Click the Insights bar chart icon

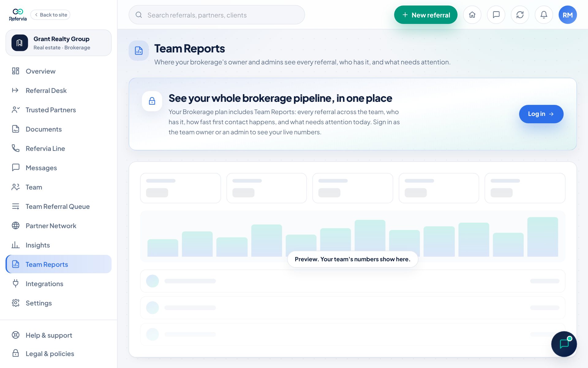point(16,245)
